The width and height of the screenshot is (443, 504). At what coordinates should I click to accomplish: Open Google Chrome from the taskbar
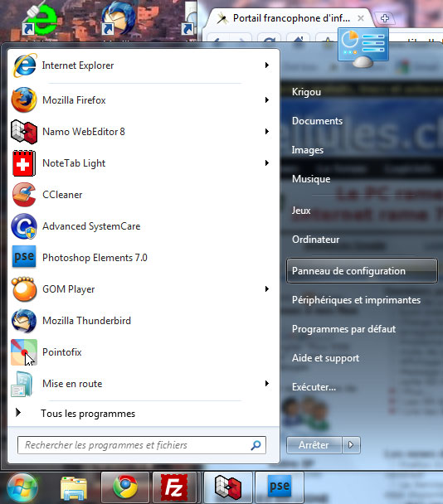[125, 487]
